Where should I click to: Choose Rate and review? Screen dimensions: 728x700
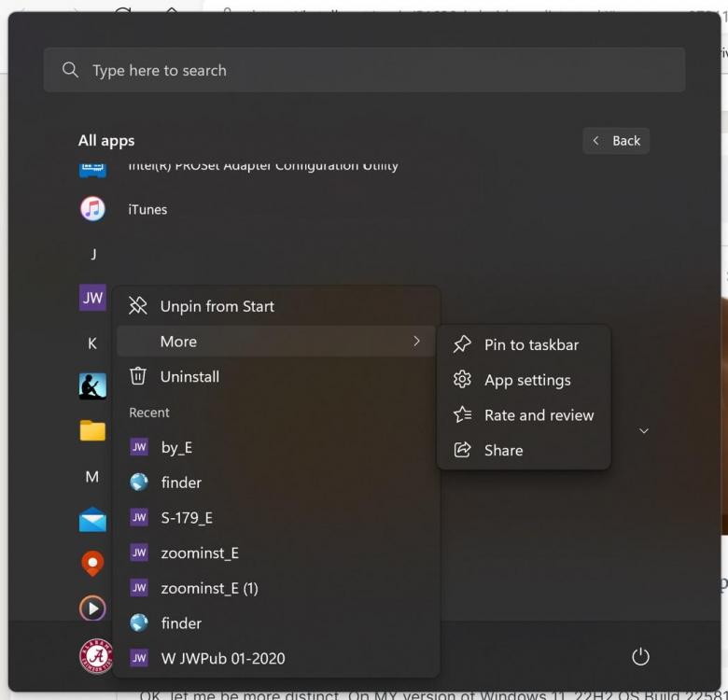pyautogui.click(x=524, y=415)
